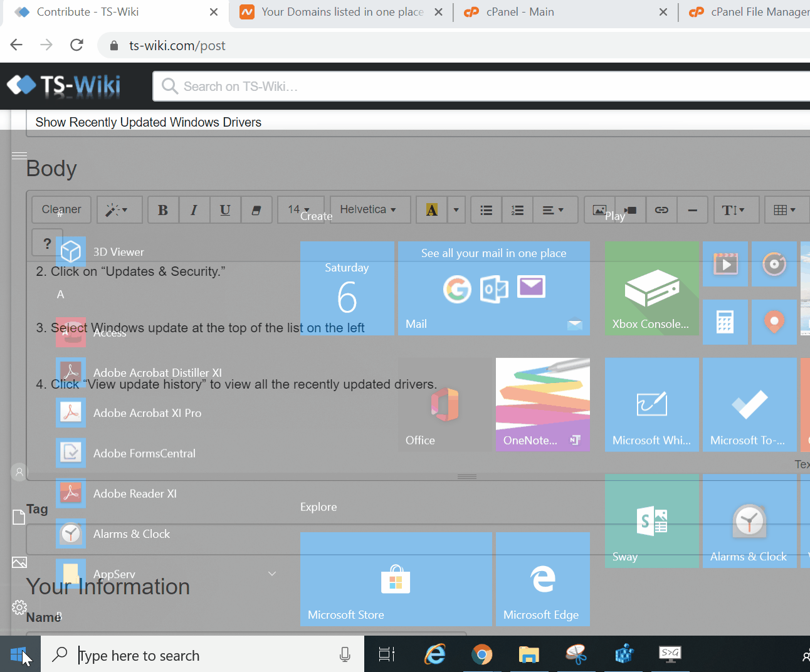The image size is (810, 672).
Task: Open the Microsoft Whiteboard tile
Action: coord(651,404)
